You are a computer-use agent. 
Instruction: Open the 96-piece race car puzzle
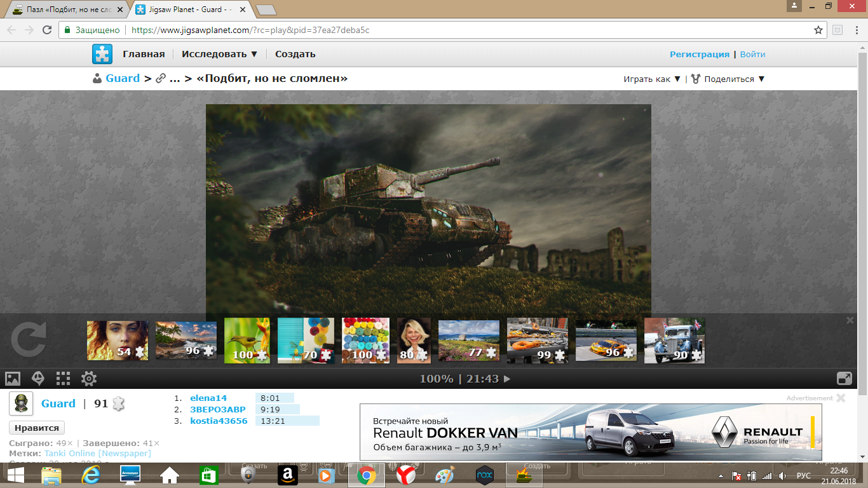pyautogui.click(x=606, y=341)
